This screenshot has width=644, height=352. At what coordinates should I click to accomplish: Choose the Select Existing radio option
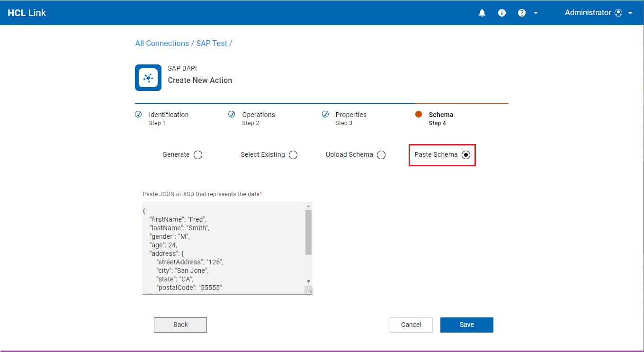coord(293,155)
